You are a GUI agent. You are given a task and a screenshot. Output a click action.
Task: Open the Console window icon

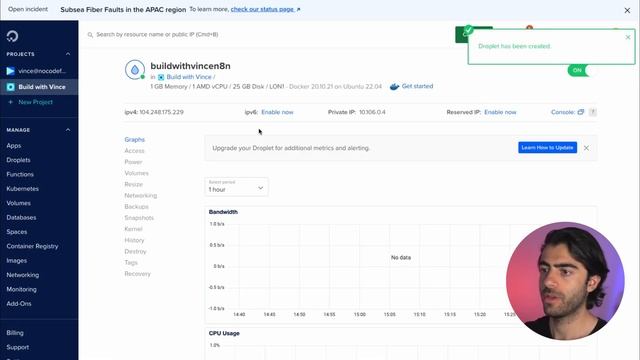click(580, 112)
